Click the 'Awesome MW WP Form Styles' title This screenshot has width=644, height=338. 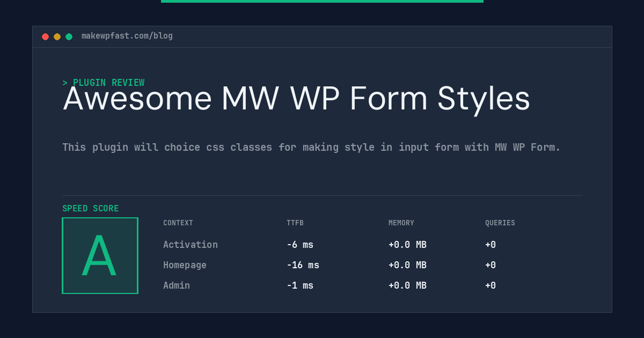point(296,99)
